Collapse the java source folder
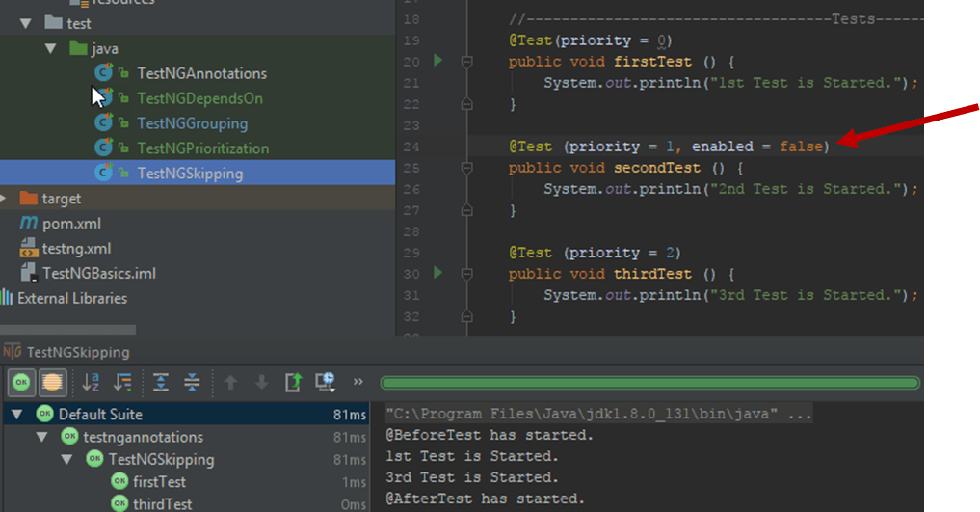980x512 pixels. [x=51, y=48]
